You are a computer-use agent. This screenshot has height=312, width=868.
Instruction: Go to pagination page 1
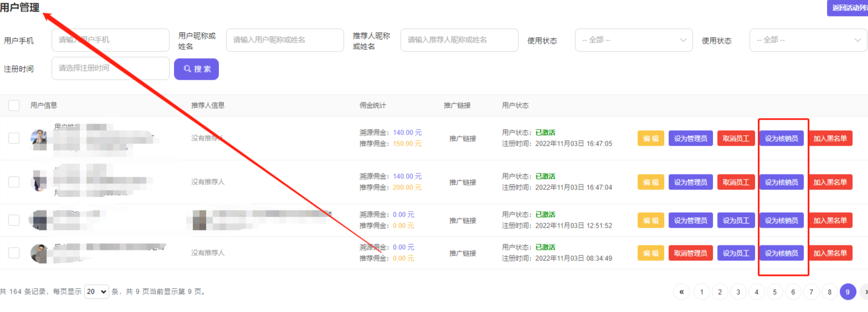702,291
